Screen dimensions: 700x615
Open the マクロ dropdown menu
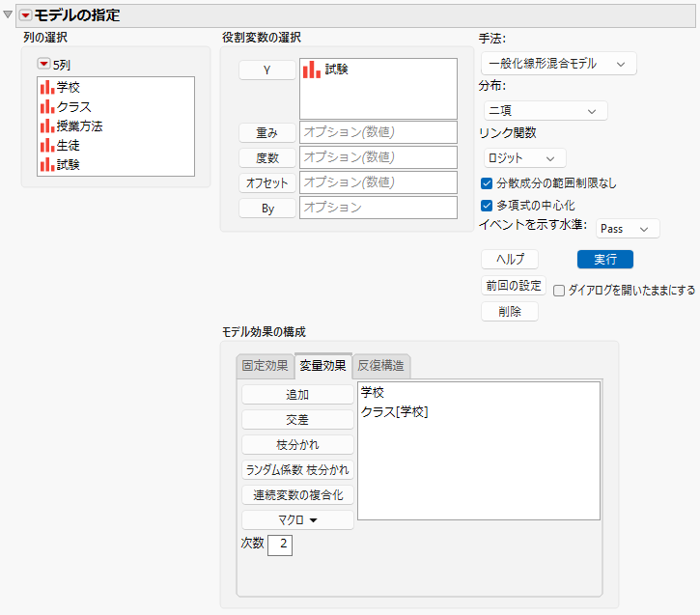click(x=297, y=520)
